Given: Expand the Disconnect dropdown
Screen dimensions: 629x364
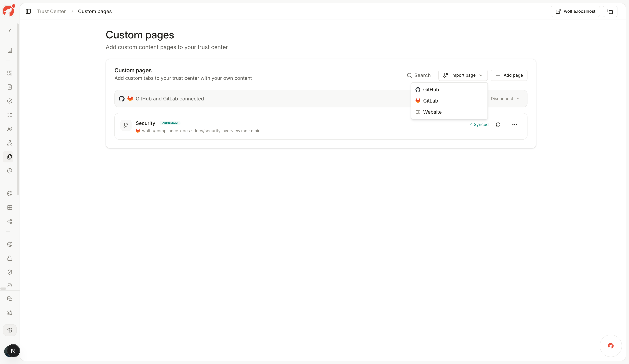Looking at the screenshot, I should point(505,99).
